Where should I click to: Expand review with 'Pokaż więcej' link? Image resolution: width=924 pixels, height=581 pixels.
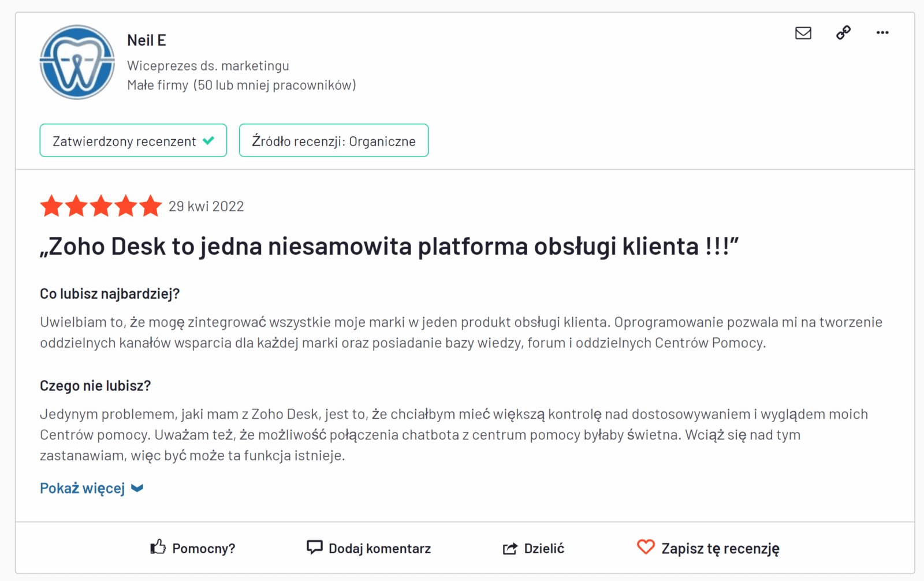pyautogui.click(x=83, y=489)
